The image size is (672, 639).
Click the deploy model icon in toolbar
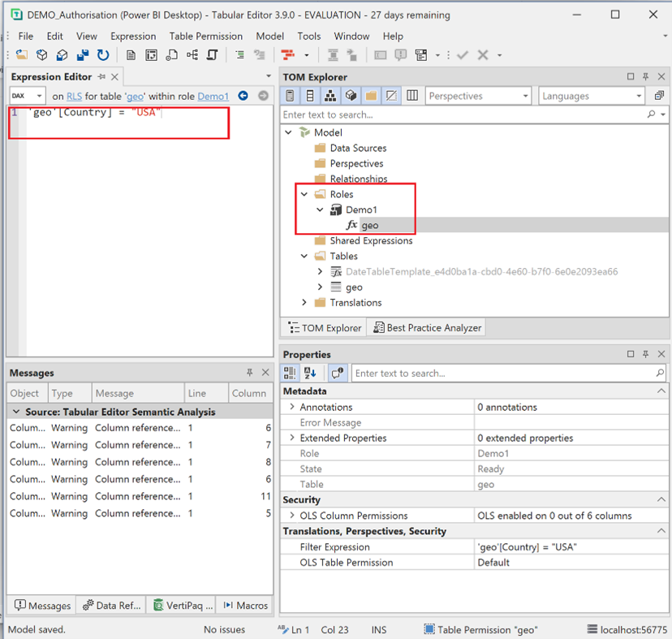[x=62, y=55]
